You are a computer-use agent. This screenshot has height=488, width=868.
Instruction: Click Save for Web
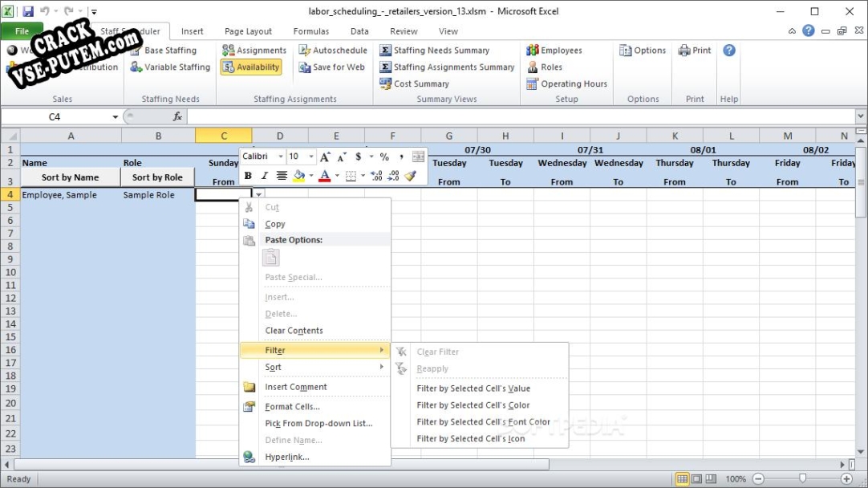pyautogui.click(x=331, y=67)
